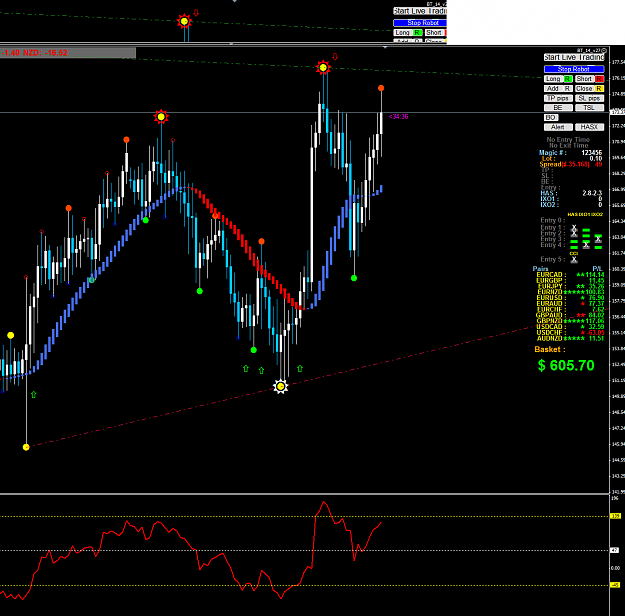This screenshot has width=625, height=616.
Task: Click the EURGBP pair row
Action: click(570, 281)
